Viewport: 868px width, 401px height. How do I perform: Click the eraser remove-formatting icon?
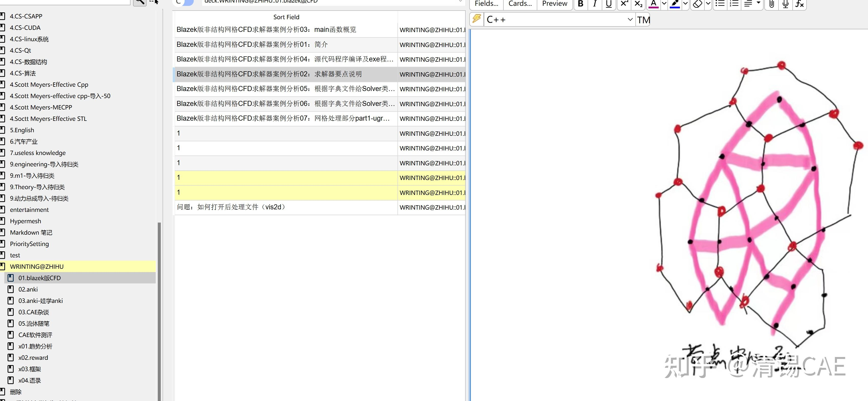pyautogui.click(x=698, y=4)
